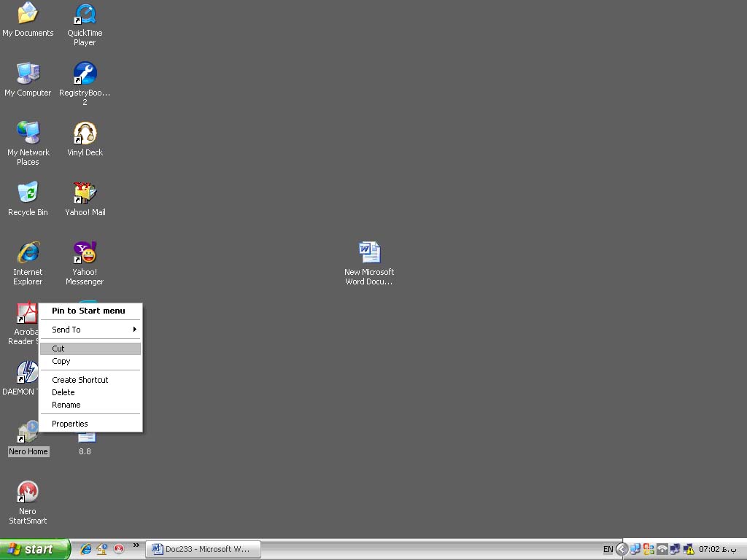Click the colorful Office-style tray icon
This screenshot has height=560, width=747.
point(649,549)
